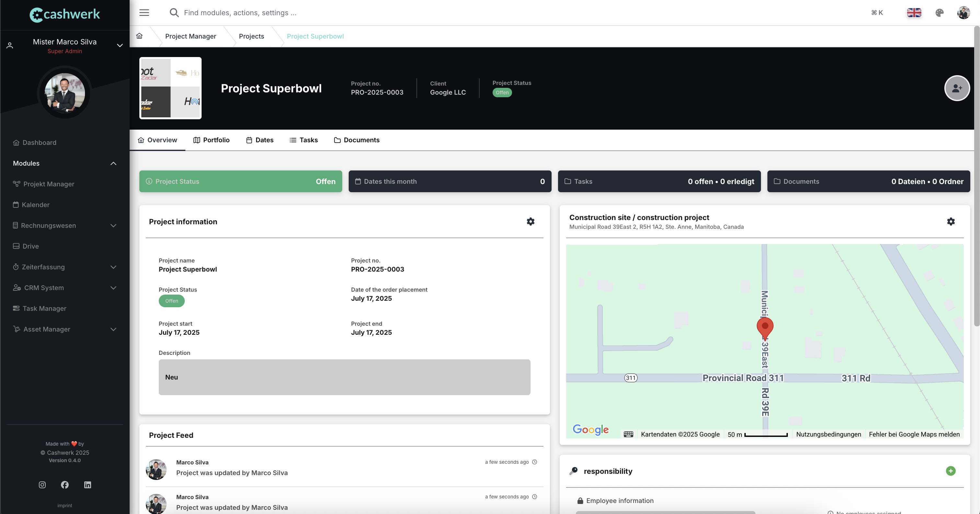Click the Rechnungswesen icon in sidebar
Viewport: 980px width, 514px height.
(15, 225)
